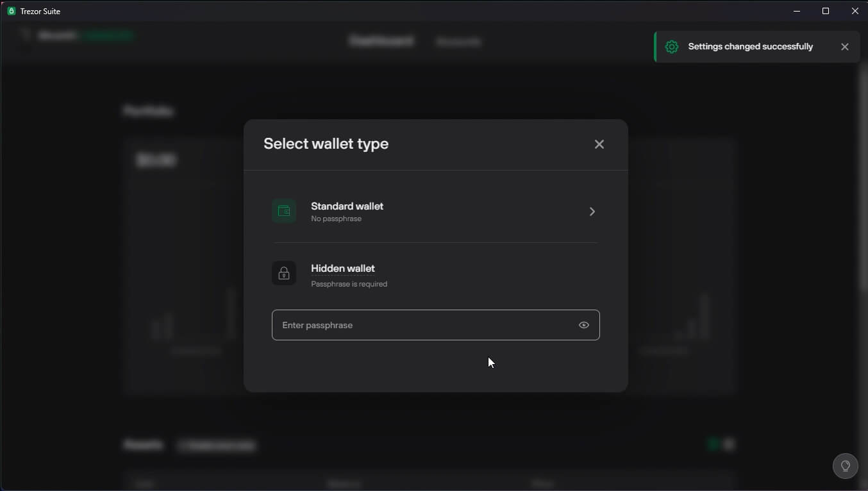The height and width of the screenshot is (491, 868).
Task: Focus the Enter passphrase field
Action: coord(435,325)
